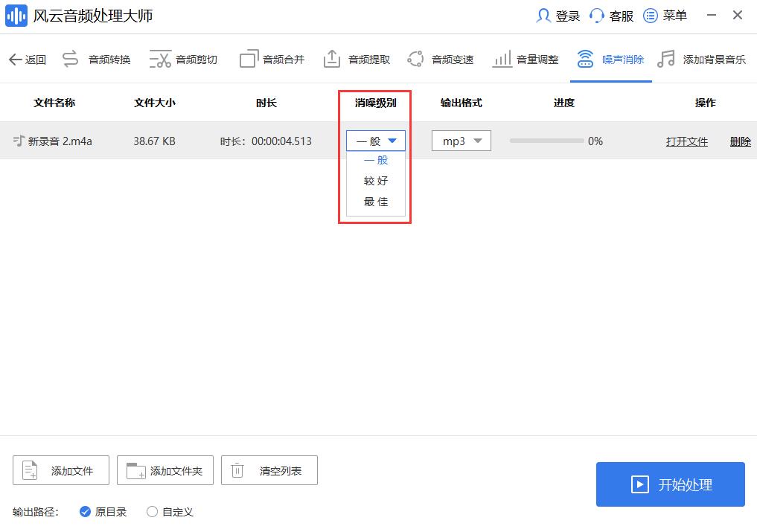Viewport: 757px width, 532px height.
Task: Click the 添加文件 button label
Action: click(72, 471)
